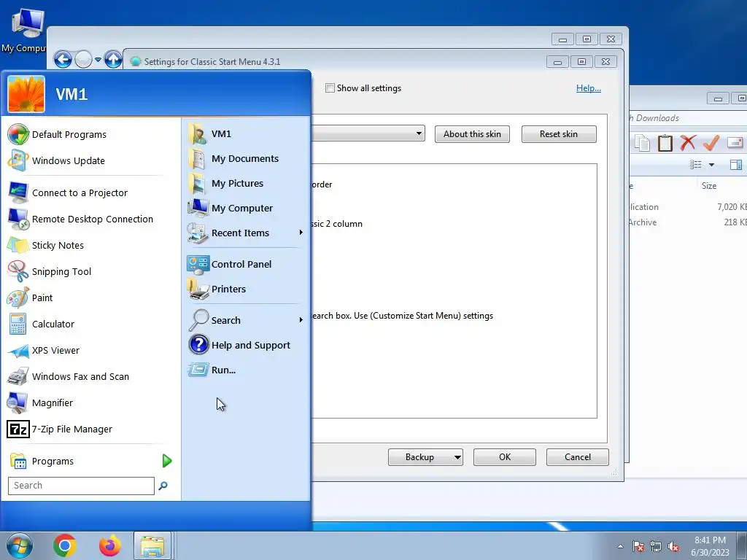Image resolution: width=747 pixels, height=560 pixels.
Task: Click the copy icon in Downloads window toolbar
Action: click(x=642, y=142)
